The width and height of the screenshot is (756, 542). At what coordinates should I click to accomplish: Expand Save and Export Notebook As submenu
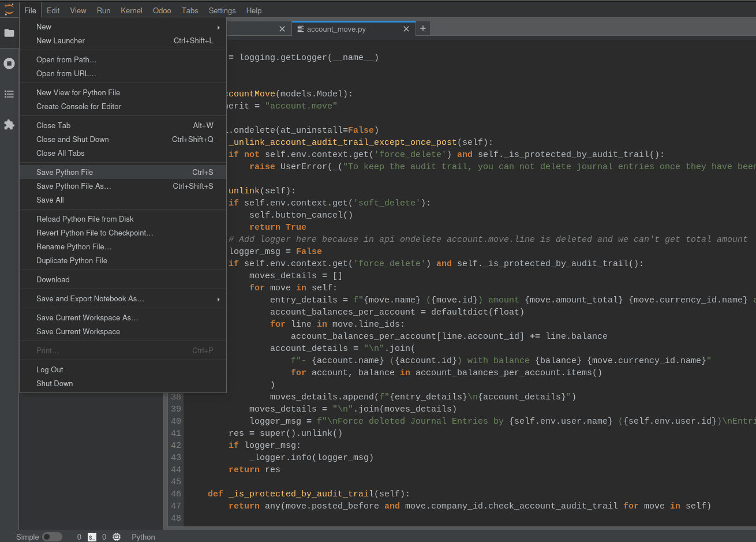pyautogui.click(x=218, y=299)
